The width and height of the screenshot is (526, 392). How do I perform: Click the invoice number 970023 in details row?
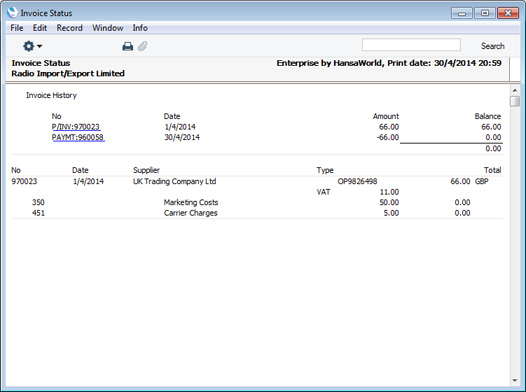pyautogui.click(x=24, y=181)
